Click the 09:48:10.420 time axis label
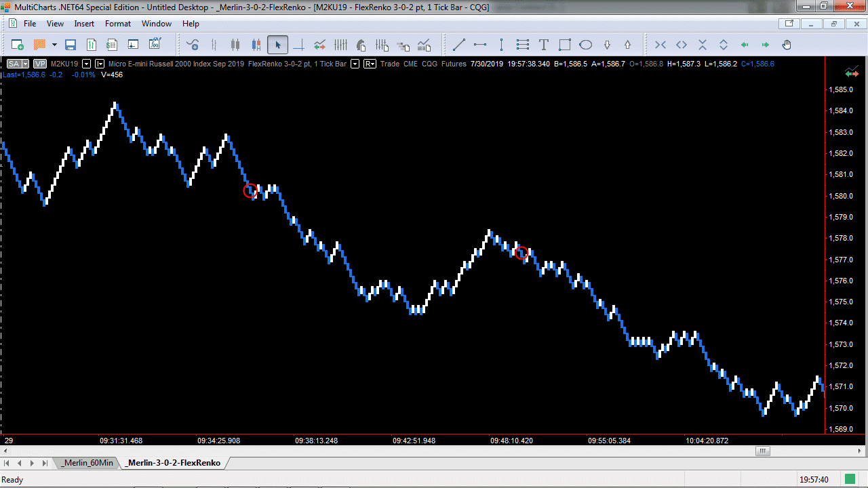The width and height of the screenshot is (868, 488). pos(511,441)
